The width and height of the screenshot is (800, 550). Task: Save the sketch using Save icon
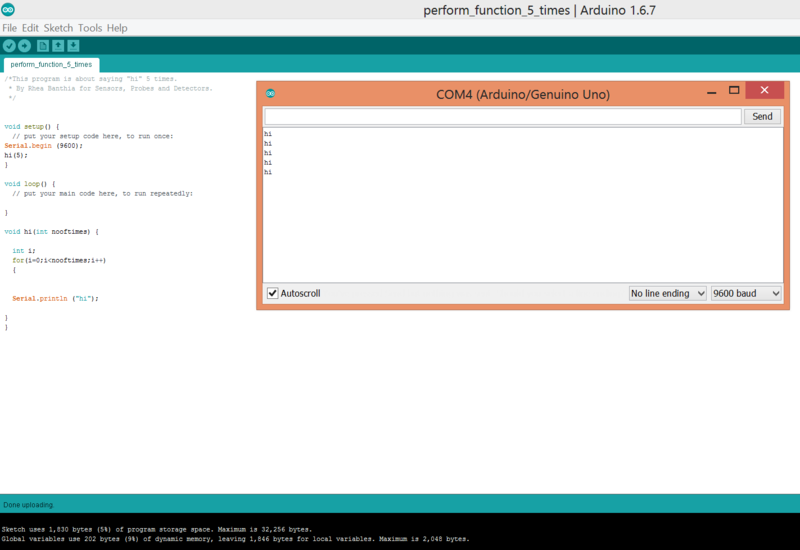click(73, 46)
